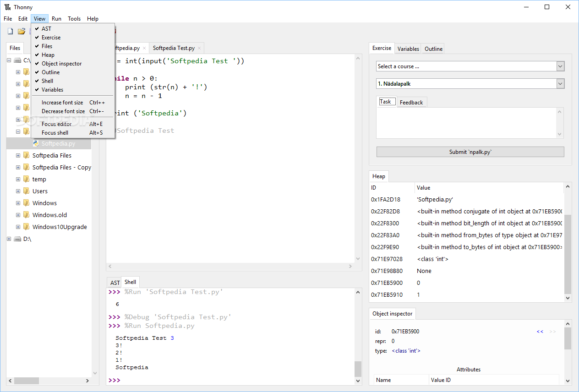
Task: Choose Decrease font size menu item
Action: [x=73, y=111]
